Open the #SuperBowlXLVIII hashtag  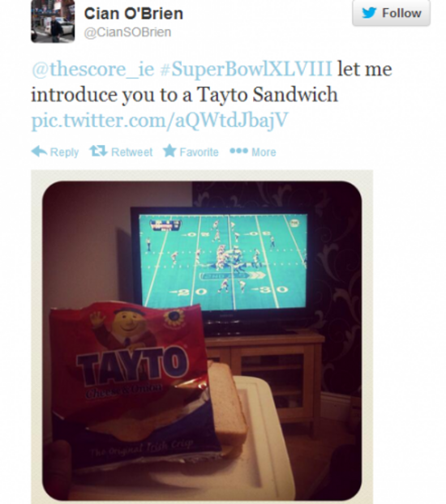tap(246, 69)
